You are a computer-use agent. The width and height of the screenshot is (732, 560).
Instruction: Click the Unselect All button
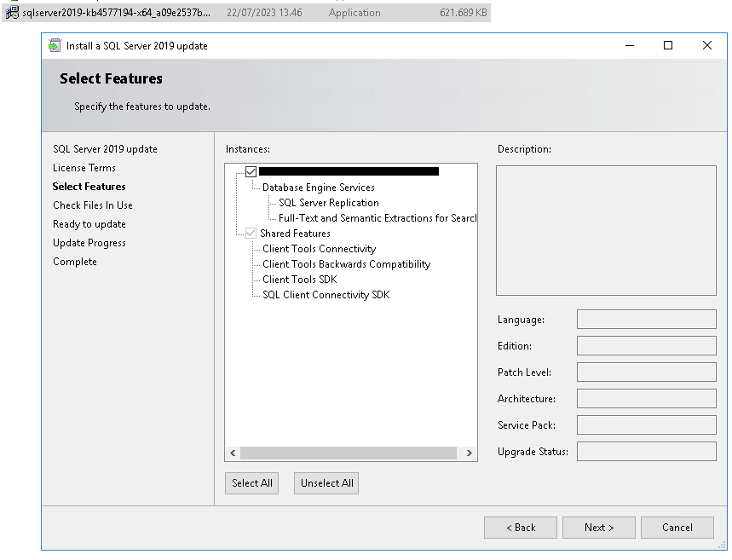pyautogui.click(x=326, y=483)
